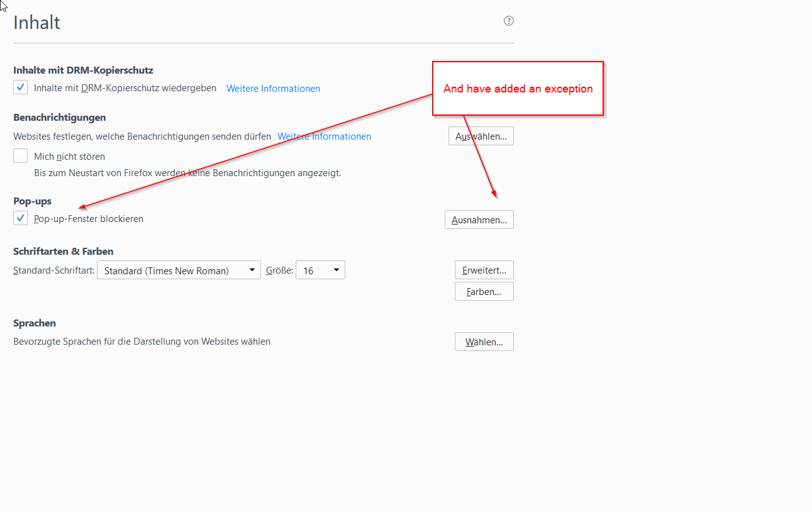Expand the Größe font size dropdown
The image size is (812, 512).
coord(320,270)
